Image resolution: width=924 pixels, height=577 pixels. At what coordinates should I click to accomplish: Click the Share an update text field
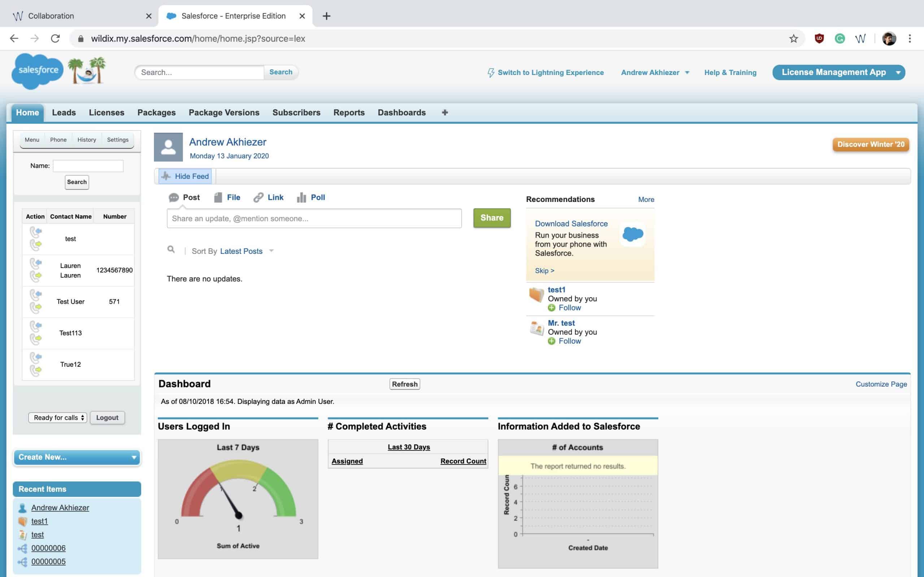[x=314, y=218]
